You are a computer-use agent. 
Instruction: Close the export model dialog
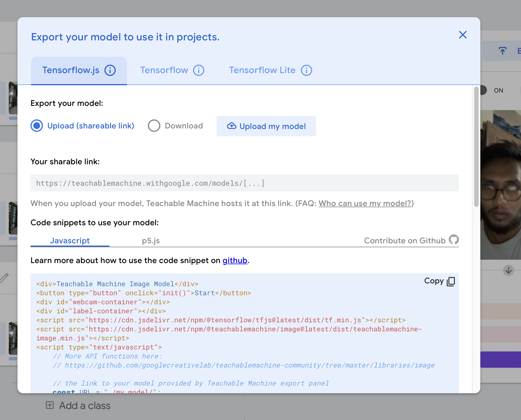pyautogui.click(x=463, y=35)
